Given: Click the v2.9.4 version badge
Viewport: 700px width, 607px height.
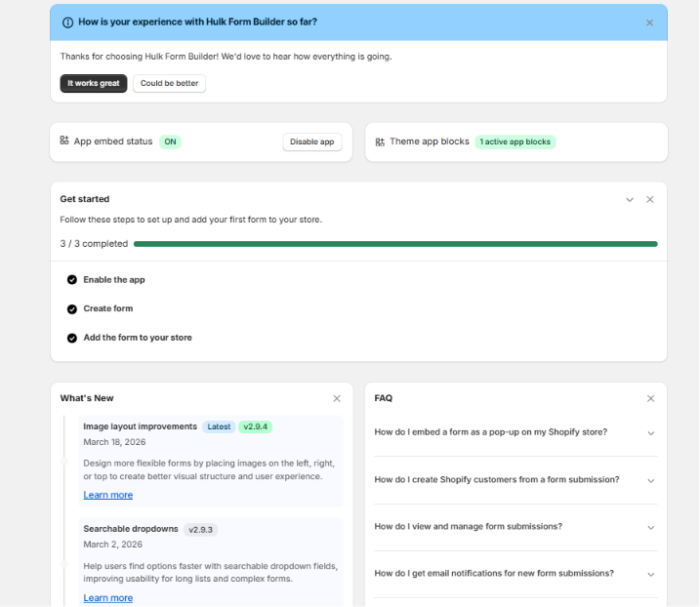Looking at the screenshot, I should pos(256,427).
